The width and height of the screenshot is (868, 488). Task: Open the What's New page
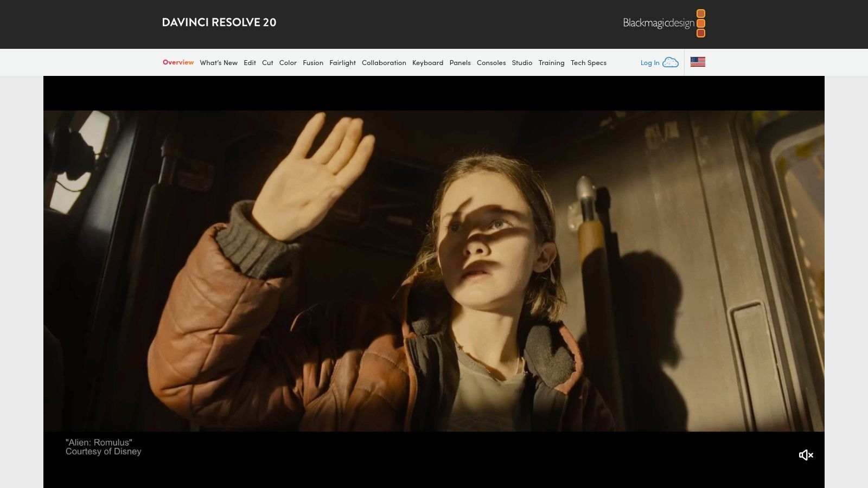219,62
